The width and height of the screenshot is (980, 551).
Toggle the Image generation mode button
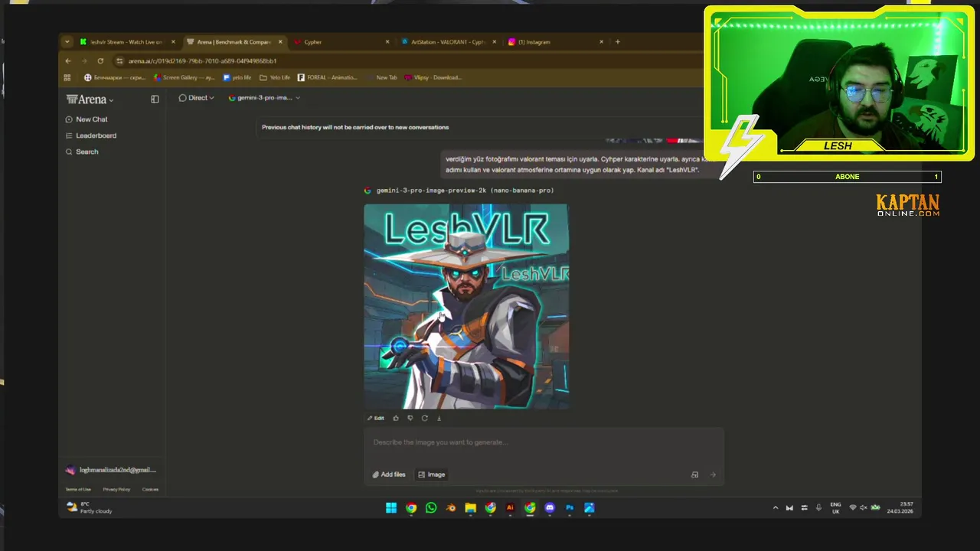432,474
